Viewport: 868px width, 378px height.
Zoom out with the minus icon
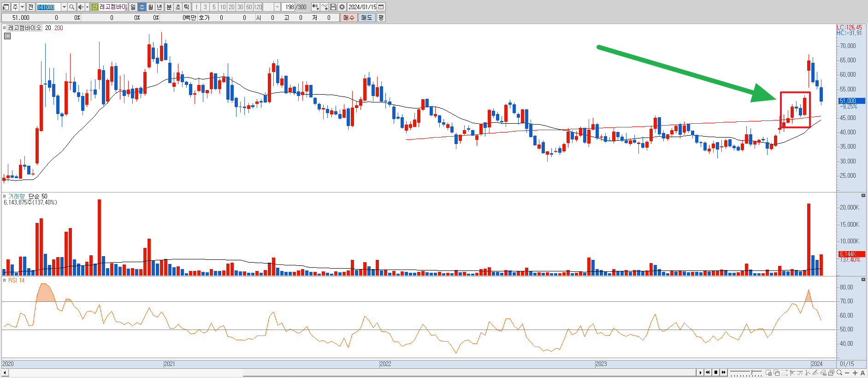tap(847, 373)
